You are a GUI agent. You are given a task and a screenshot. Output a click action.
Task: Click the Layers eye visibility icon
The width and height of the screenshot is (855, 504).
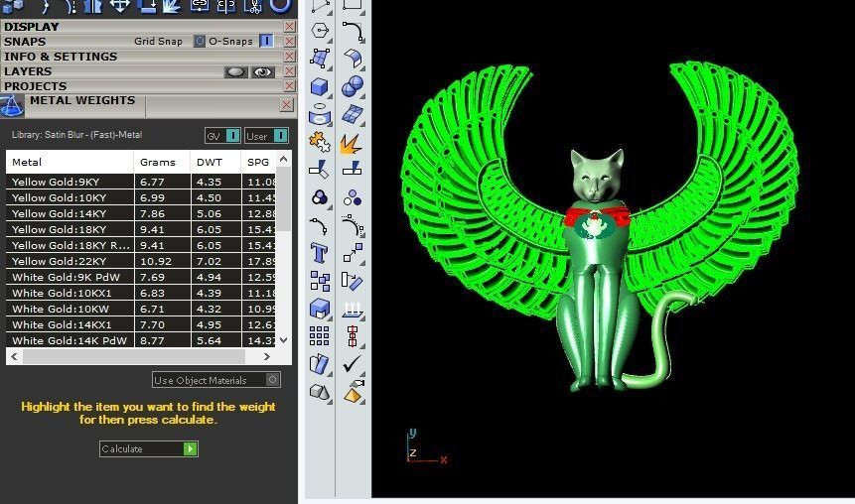coord(263,71)
